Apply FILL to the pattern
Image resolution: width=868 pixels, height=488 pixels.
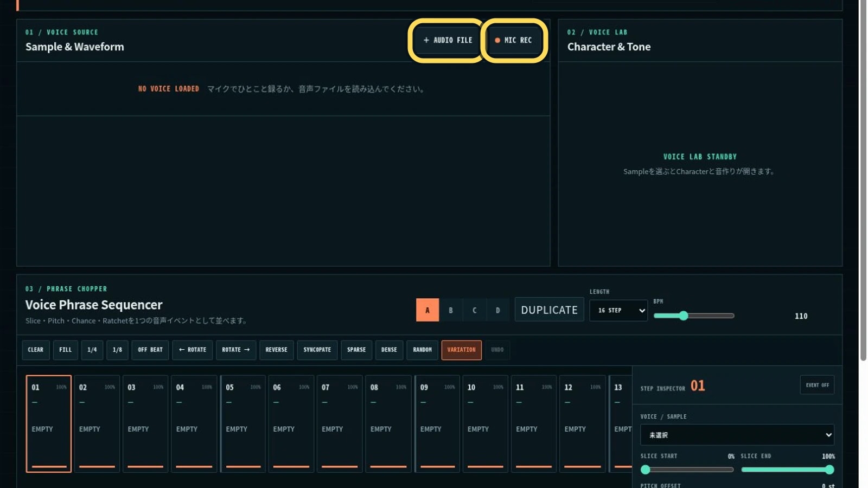(x=66, y=350)
